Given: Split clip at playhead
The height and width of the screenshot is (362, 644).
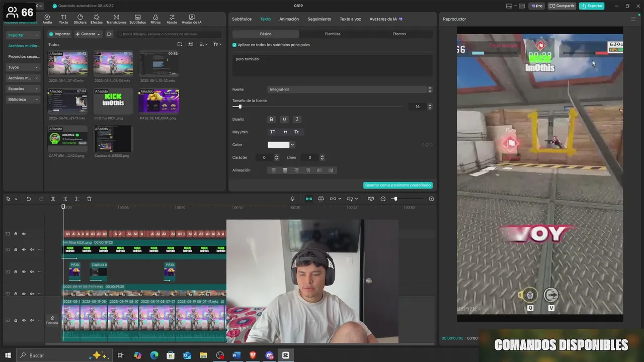Looking at the screenshot, I should (53, 199).
